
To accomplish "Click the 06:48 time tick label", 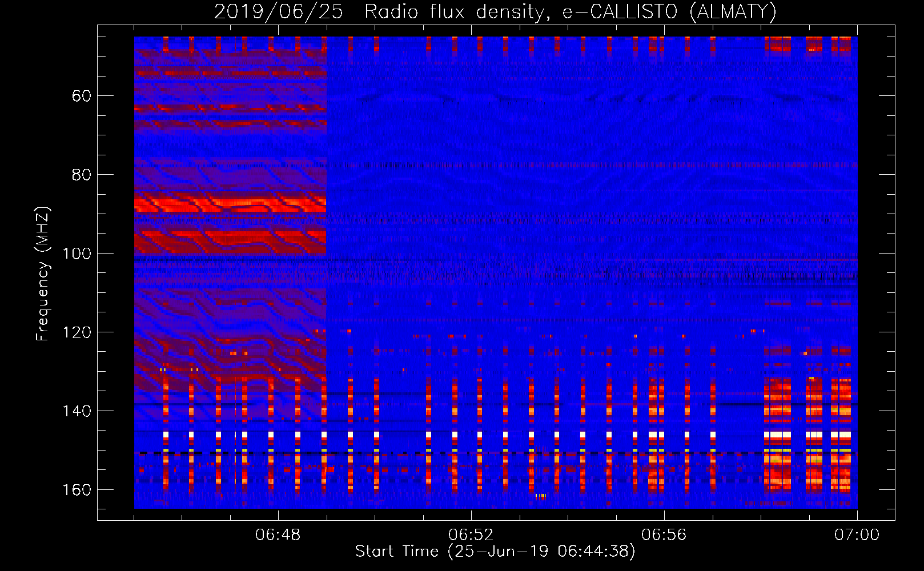I will tap(278, 535).
